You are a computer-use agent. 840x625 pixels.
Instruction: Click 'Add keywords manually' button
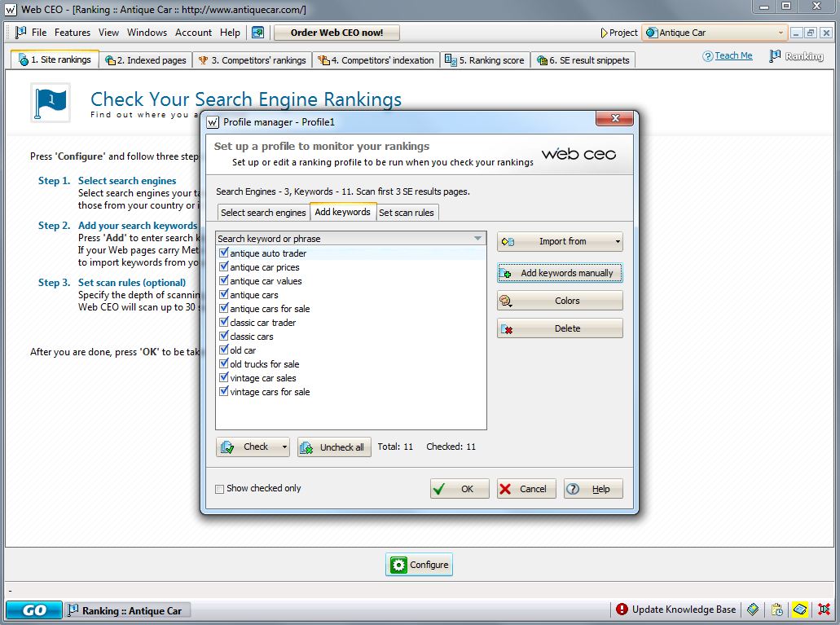tap(560, 273)
